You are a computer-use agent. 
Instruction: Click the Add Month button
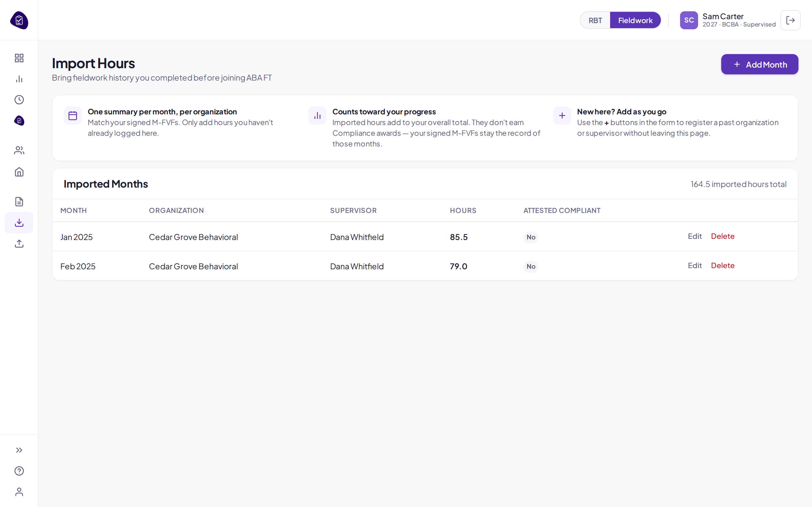pyautogui.click(x=760, y=65)
